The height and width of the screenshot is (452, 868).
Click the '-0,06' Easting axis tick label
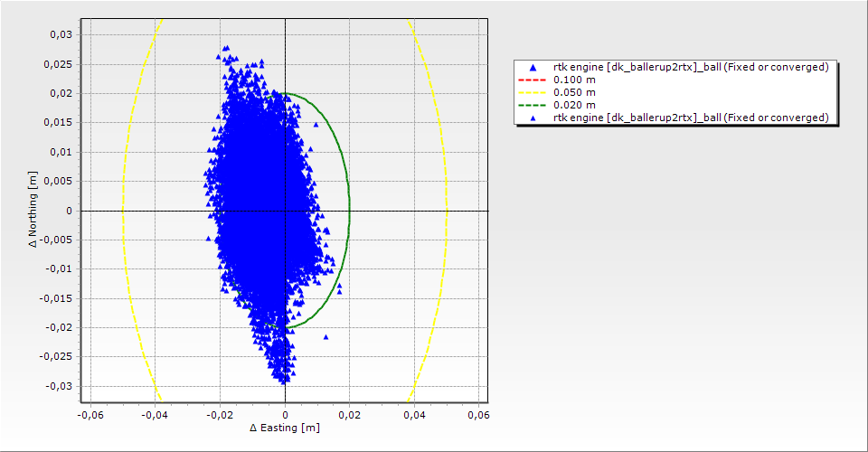point(90,415)
